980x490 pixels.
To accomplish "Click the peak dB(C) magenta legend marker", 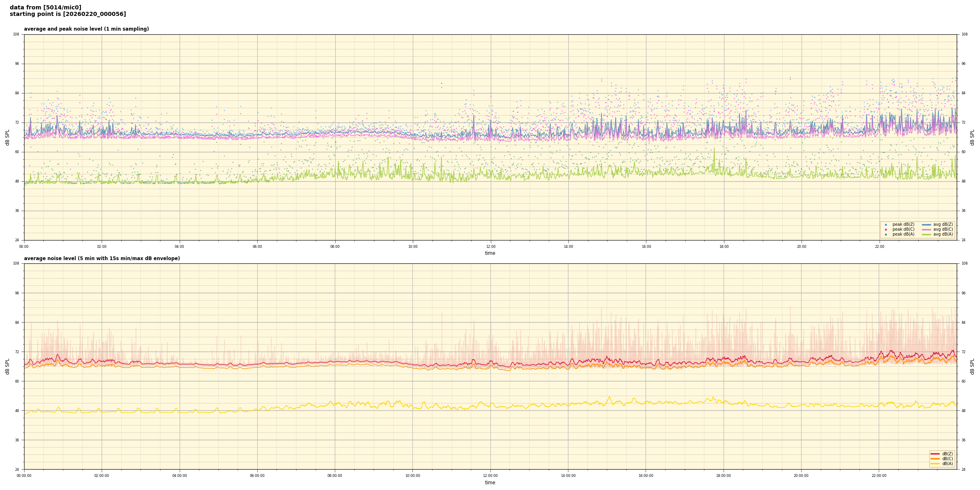I will [886, 229].
